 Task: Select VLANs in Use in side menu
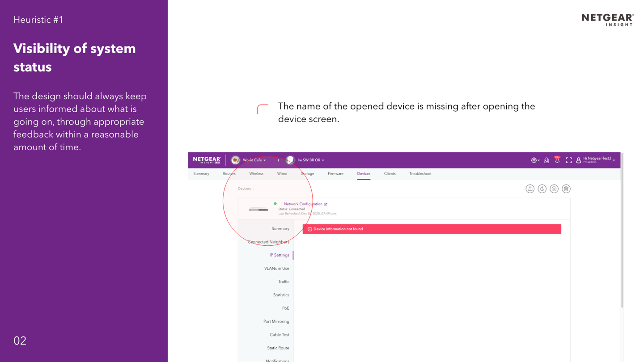[277, 269]
